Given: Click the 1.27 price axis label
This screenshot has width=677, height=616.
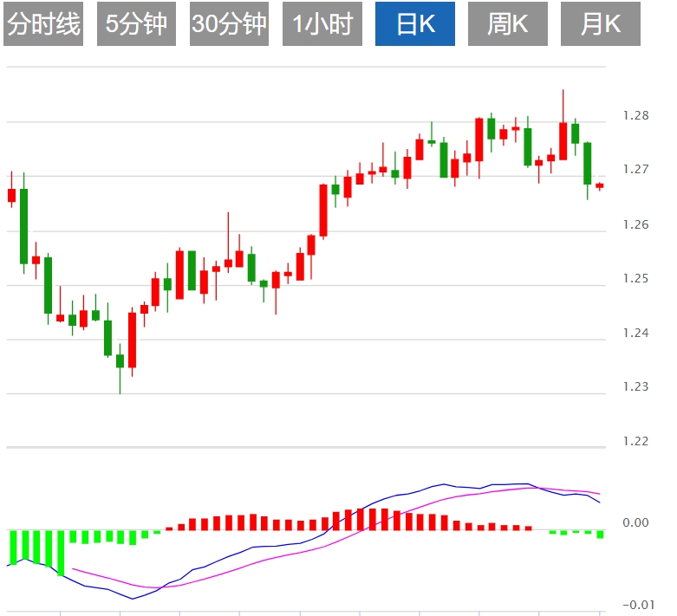Looking at the screenshot, I should [x=635, y=169].
